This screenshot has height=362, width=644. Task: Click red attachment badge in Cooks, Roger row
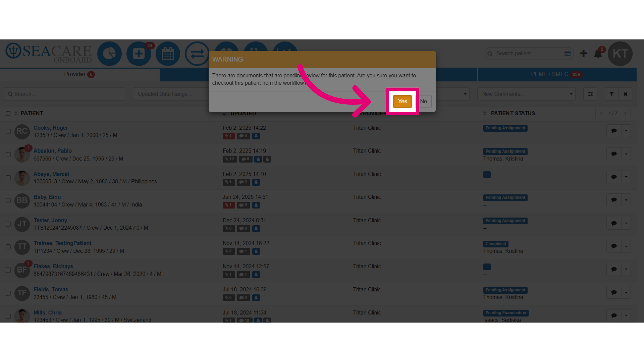(229, 136)
